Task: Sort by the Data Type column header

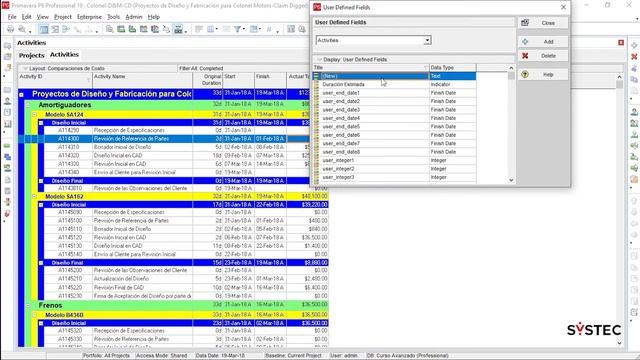Action: pos(452,67)
